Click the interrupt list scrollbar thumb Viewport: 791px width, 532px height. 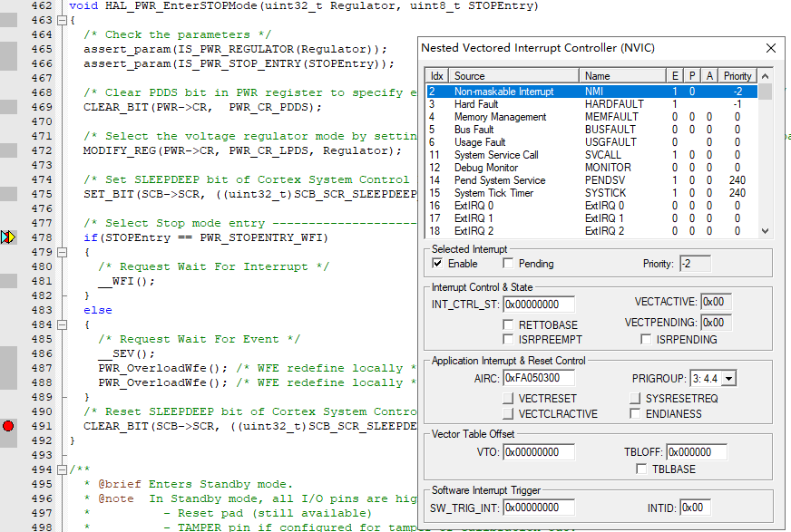point(766,92)
